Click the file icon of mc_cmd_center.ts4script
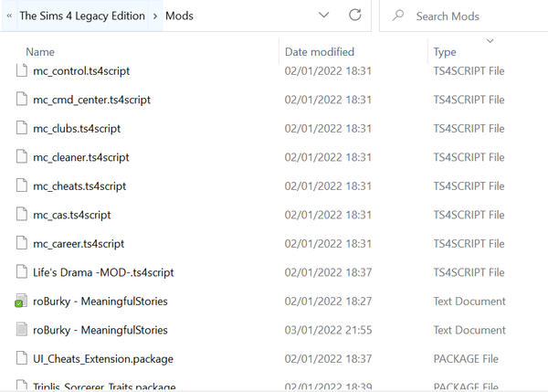 coord(22,100)
